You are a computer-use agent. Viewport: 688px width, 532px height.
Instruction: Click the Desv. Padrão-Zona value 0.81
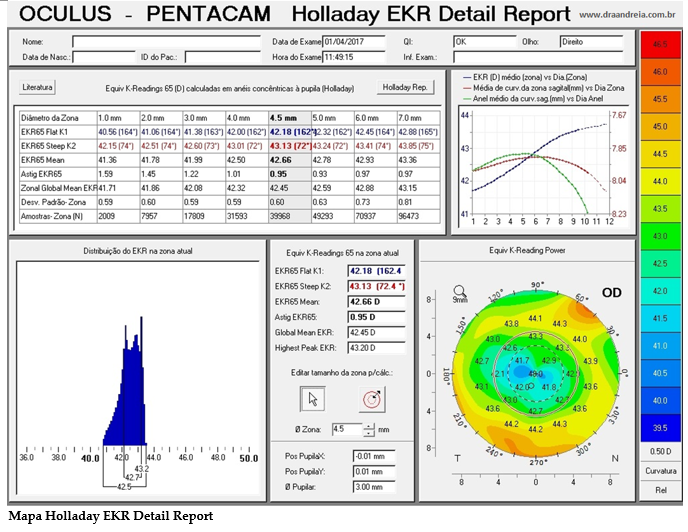(419, 202)
